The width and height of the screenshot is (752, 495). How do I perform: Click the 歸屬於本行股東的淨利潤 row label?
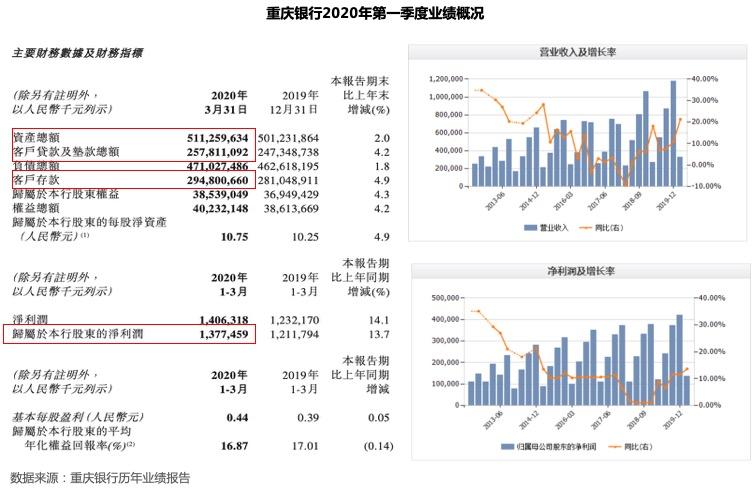coord(78,334)
